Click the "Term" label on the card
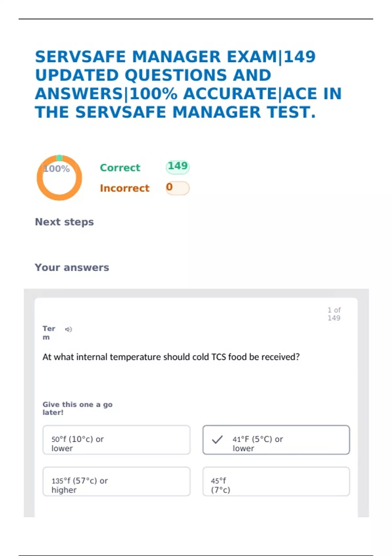392x556 pixels. [48, 332]
